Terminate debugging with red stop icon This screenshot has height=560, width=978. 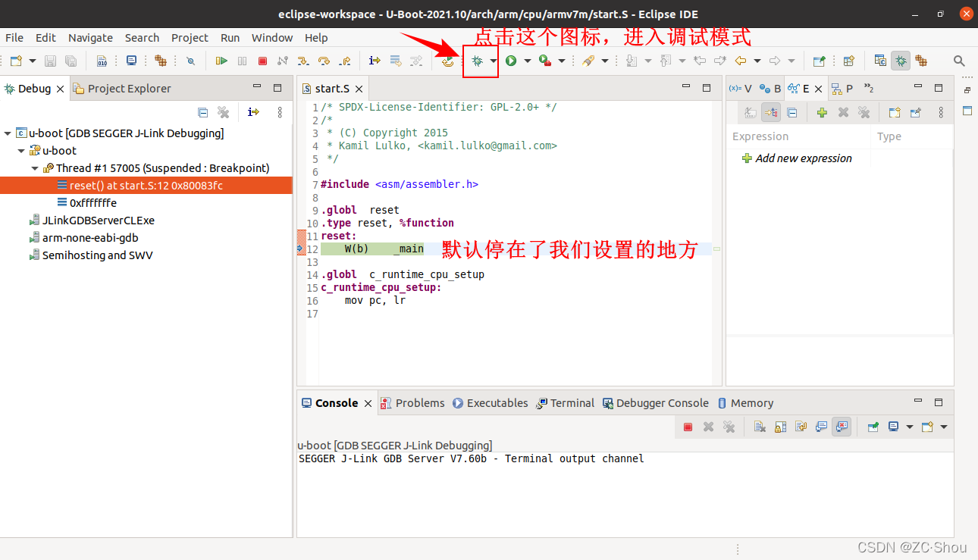[x=262, y=61]
